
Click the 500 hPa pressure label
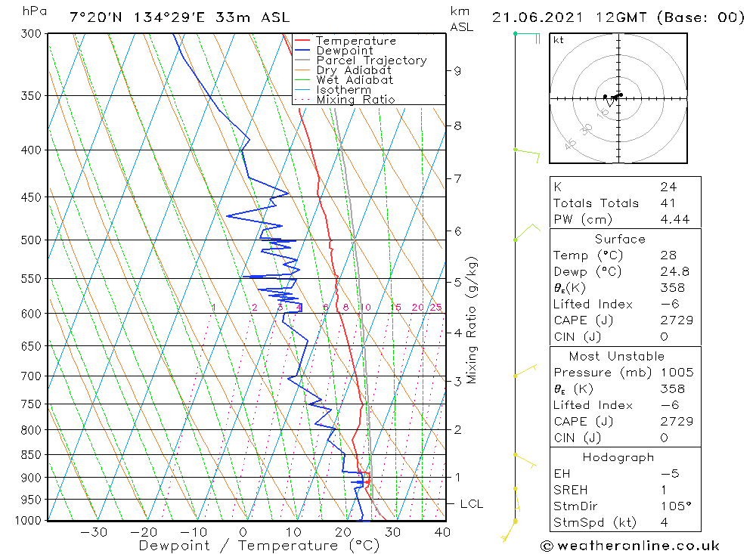31,240
